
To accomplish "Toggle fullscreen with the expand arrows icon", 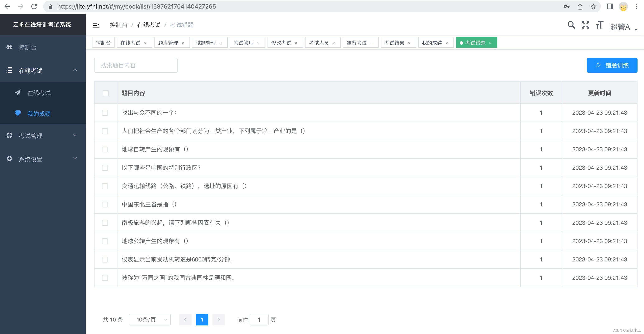I will pos(585,25).
